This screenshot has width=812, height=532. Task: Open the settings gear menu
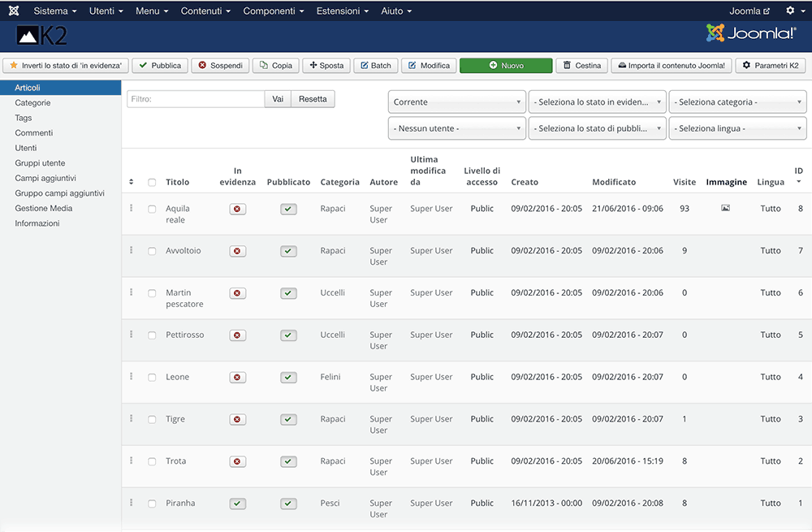tap(793, 11)
